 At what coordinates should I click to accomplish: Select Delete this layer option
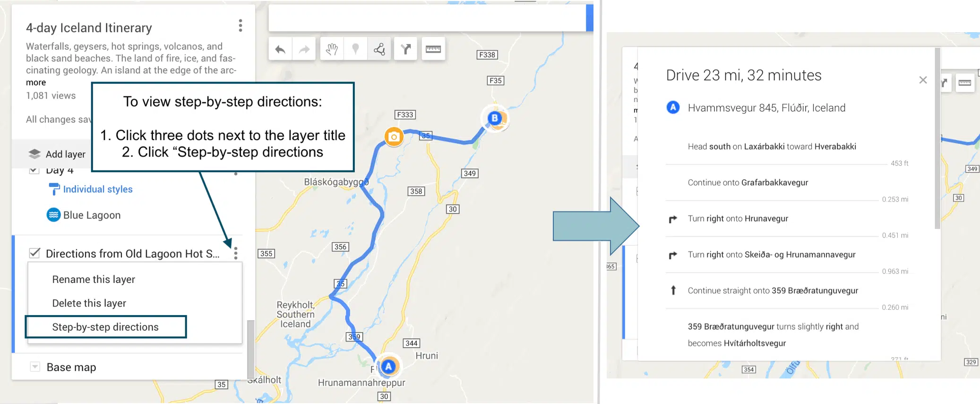(89, 303)
